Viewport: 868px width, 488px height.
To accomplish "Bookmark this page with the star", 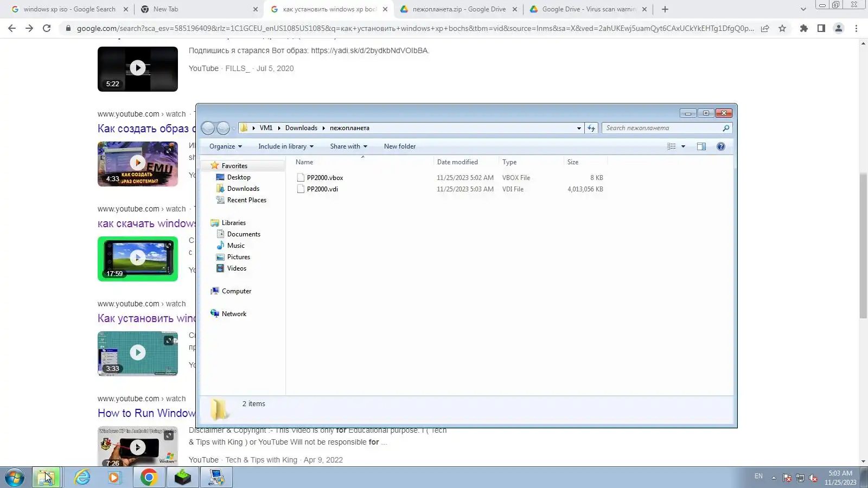I will [782, 28].
